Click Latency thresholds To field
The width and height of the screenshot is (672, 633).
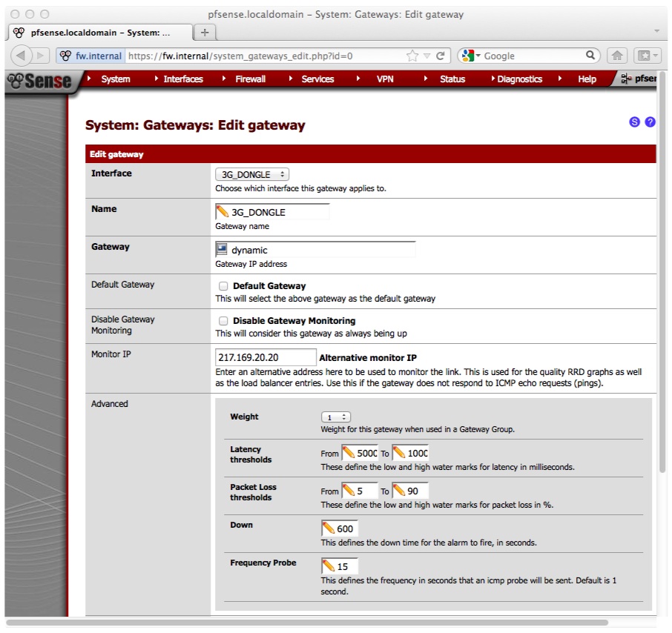(x=410, y=453)
